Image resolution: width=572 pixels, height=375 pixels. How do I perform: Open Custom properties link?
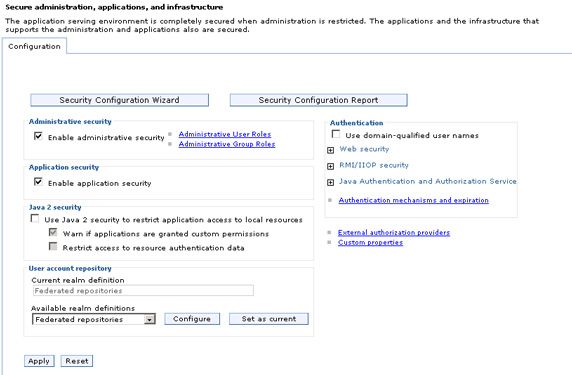click(370, 243)
